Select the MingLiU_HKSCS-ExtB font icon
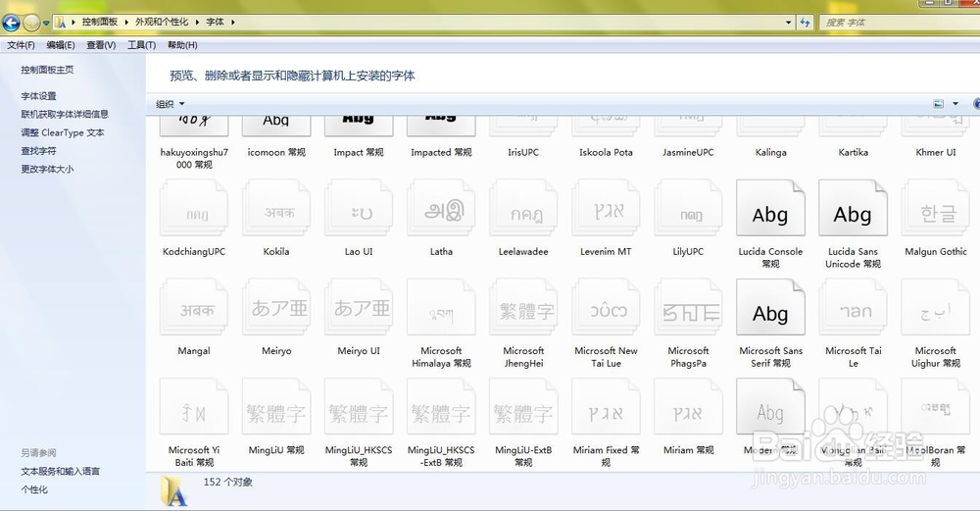 click(441, 407)
